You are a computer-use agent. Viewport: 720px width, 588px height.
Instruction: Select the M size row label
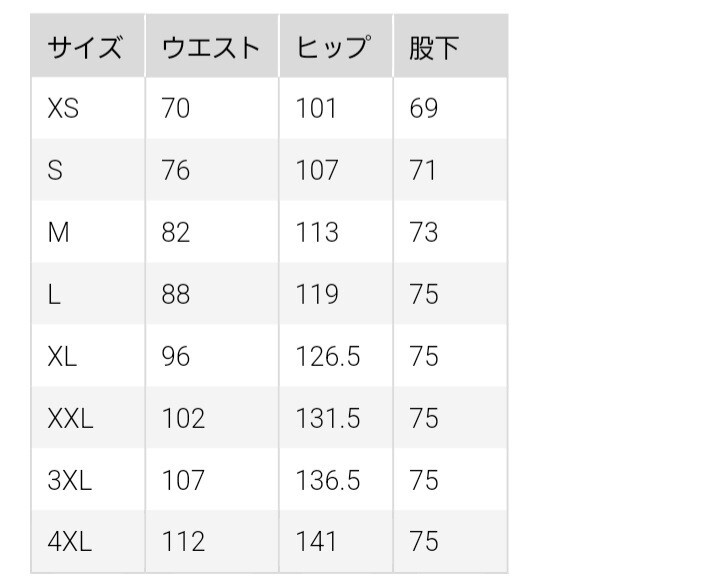[57, 232]
